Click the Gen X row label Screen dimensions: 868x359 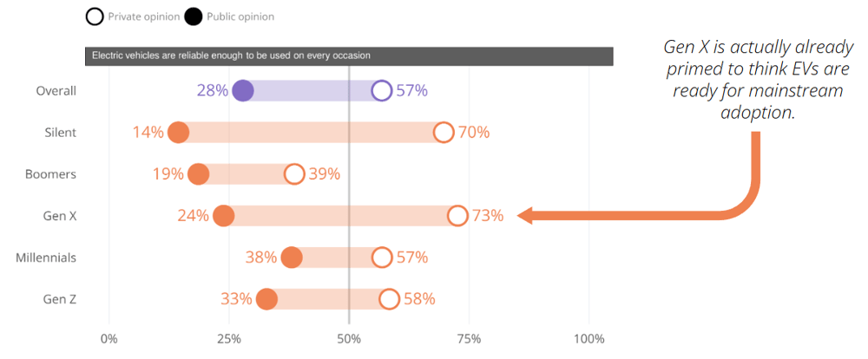coord(59,216)
